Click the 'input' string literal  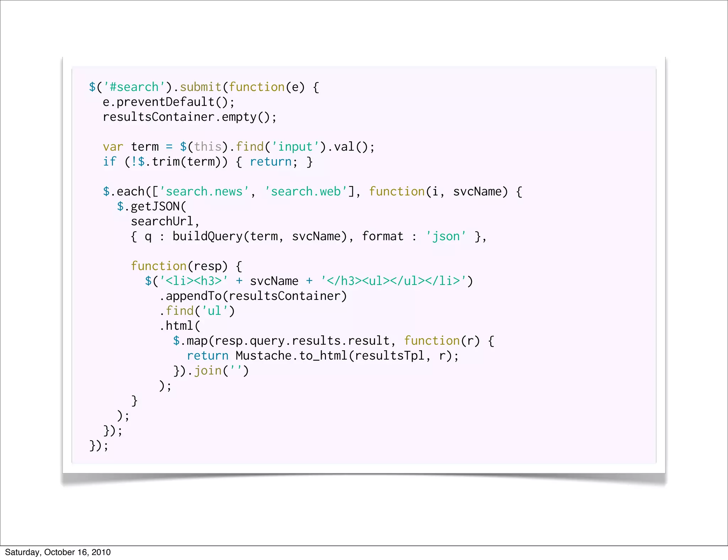click(295, 147)
